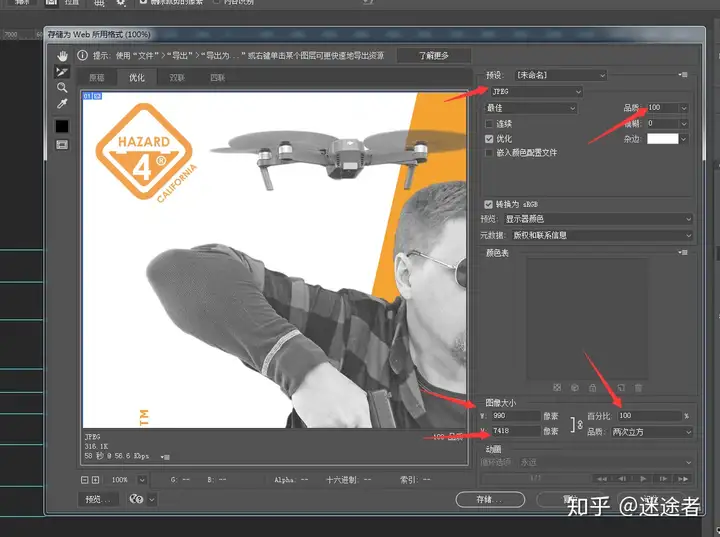Click the white 杂边 matte color swatch
Image resolution: width=720 pixels, height=537 pixels.
pos(663,139)
